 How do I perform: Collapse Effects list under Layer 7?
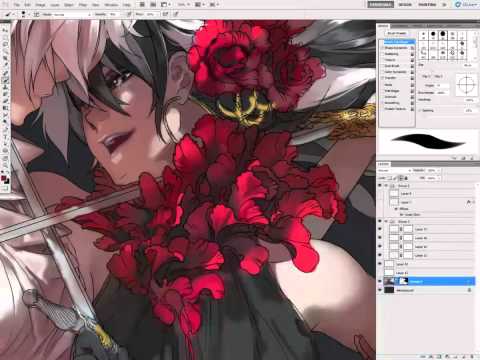(x=397, y=209)
